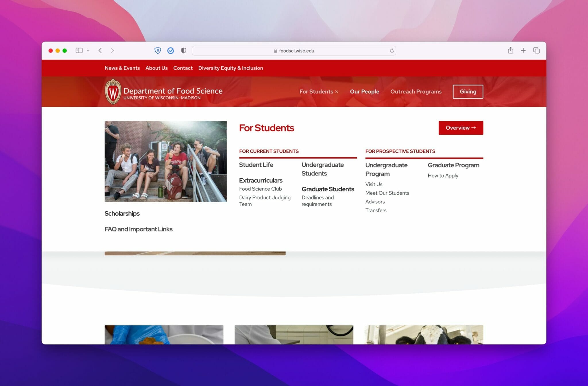
Task: Open the Bitwarden shield extension icon
Action: click(x=158, y=50)
